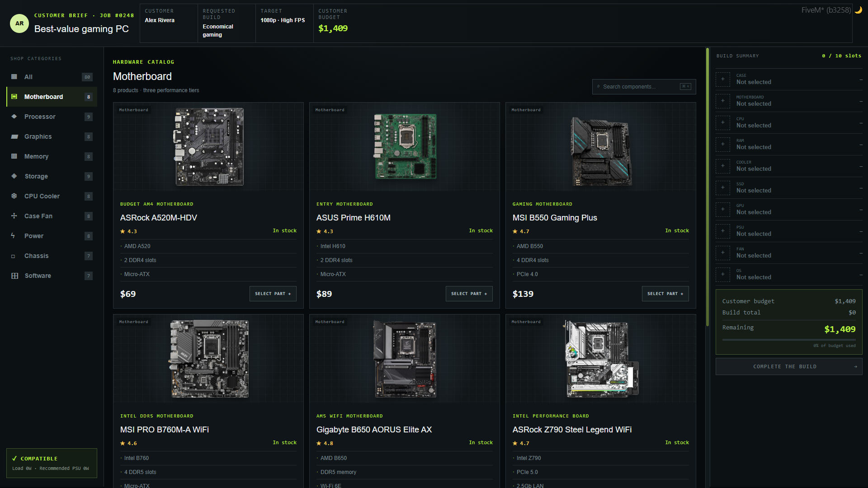Click the plus icon for the OS slot
Image resolution: width=868 pixels, height=488 pixels.
click(x=722, y=274)
